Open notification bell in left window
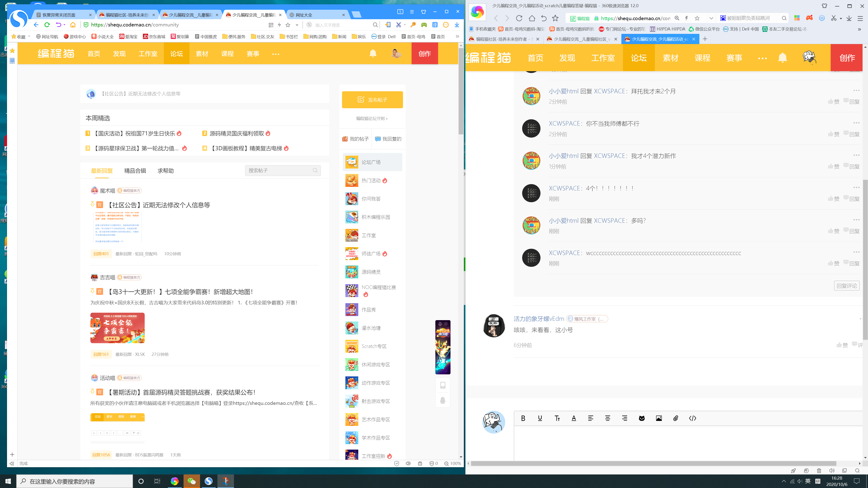The width and height of the screenshot is (868, 488). pyautogui.click(x=373, y=54)
